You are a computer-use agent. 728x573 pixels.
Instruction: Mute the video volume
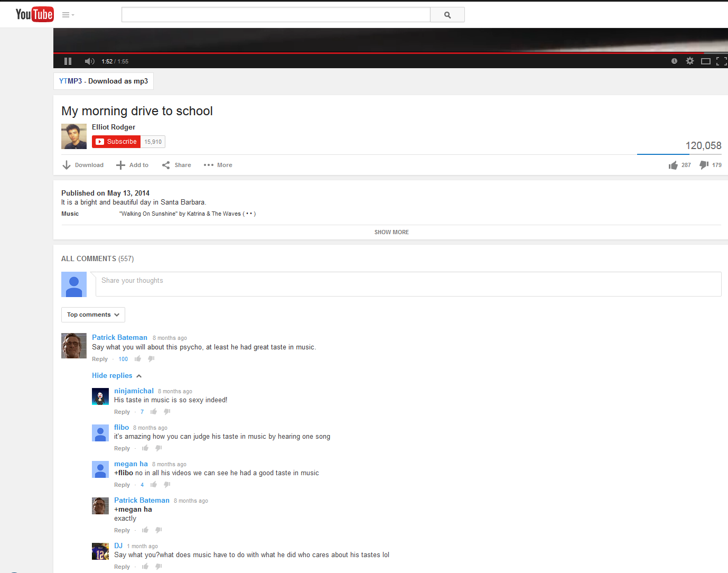tap(89, 61)
